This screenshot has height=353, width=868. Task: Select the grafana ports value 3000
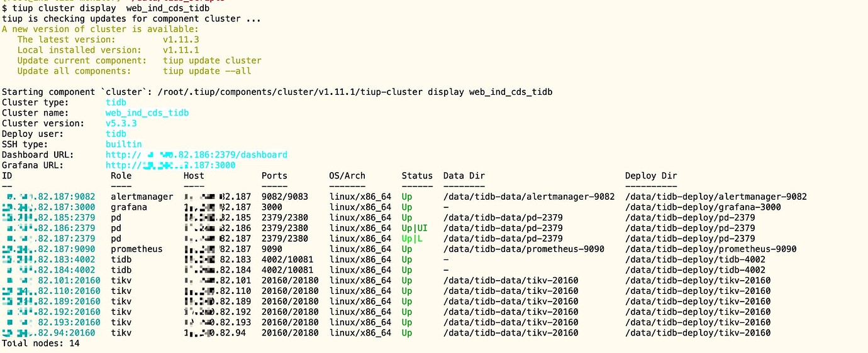point(272,207)
